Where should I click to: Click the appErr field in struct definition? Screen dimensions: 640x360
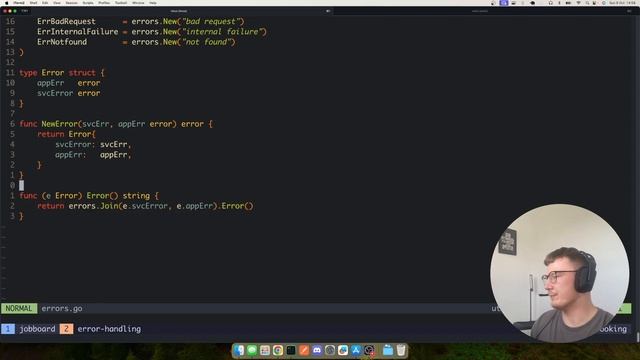pyautogui.click(x=51, y=83)
